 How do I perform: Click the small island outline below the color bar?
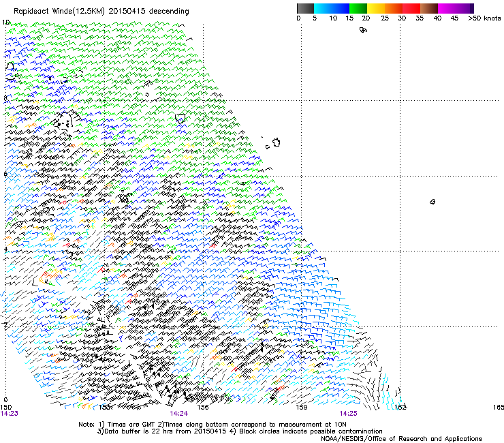tap(363, 30)
